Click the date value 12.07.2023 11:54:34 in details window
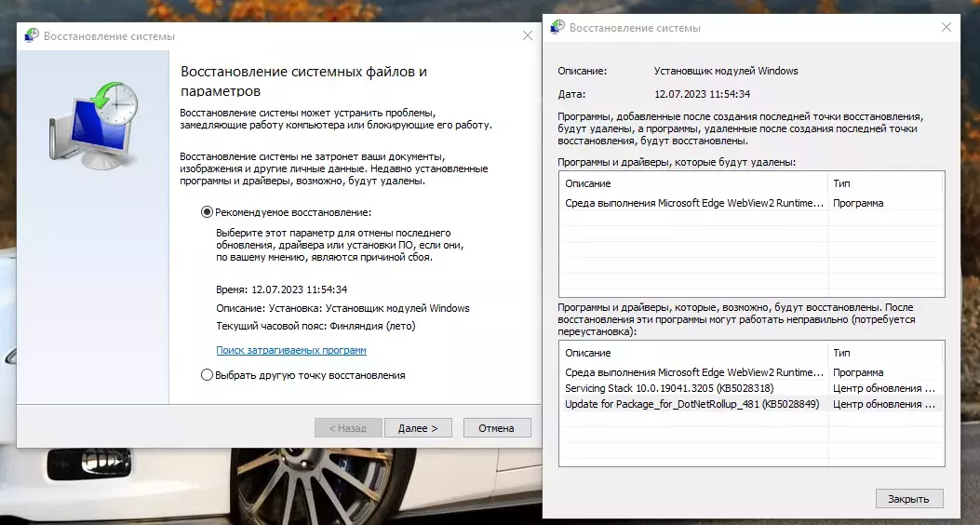 (x=702, y=94)
